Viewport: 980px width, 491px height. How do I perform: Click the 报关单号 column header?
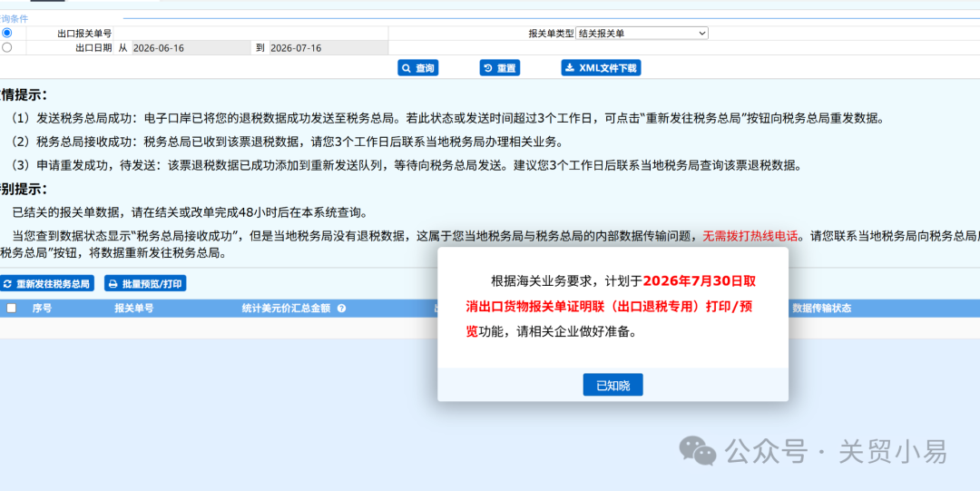133,308
